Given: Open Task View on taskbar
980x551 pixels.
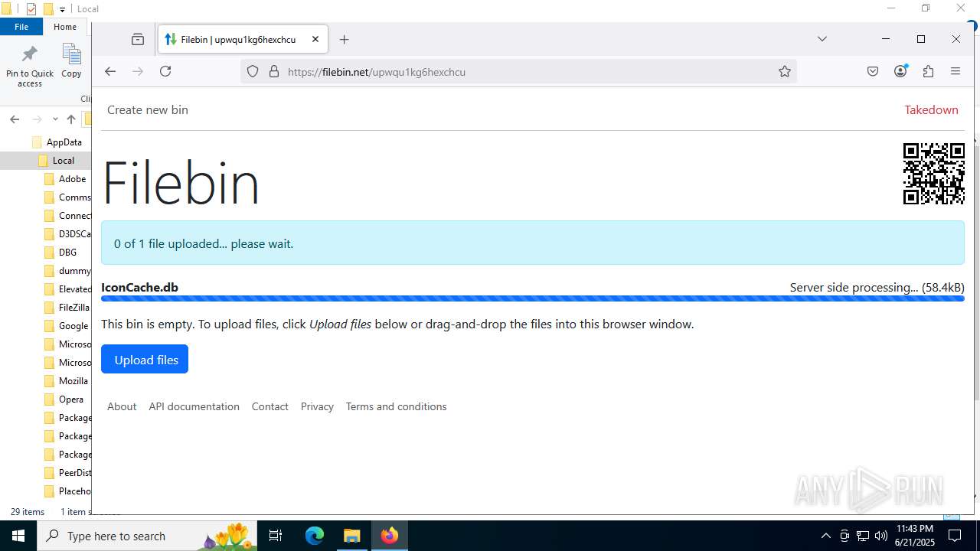Looking at the screenshot, I should tap(276, 536).
